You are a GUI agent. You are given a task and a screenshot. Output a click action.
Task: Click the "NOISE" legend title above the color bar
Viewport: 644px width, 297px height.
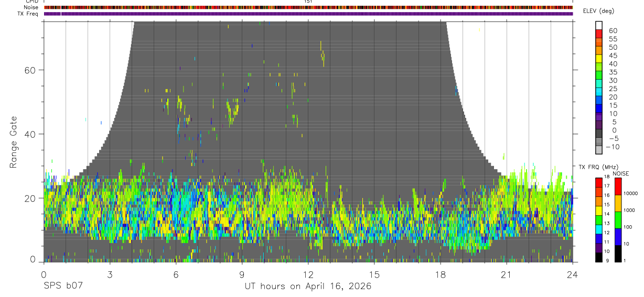click(x=621, y=173)
